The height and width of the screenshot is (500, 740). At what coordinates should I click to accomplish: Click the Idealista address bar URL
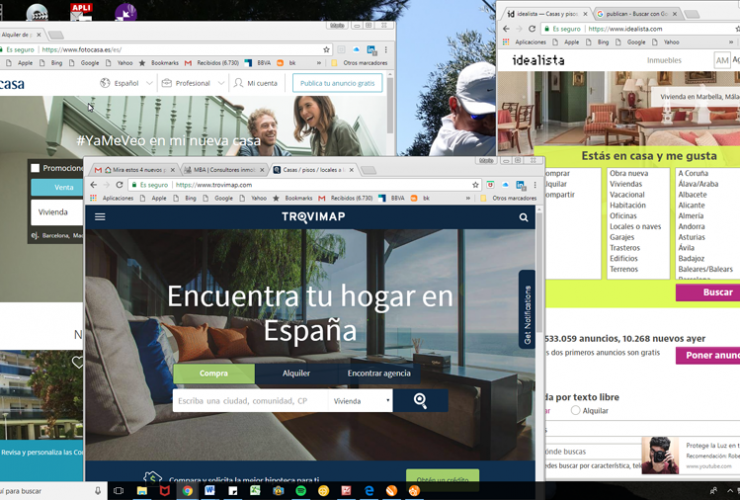(x=625, y=28)
